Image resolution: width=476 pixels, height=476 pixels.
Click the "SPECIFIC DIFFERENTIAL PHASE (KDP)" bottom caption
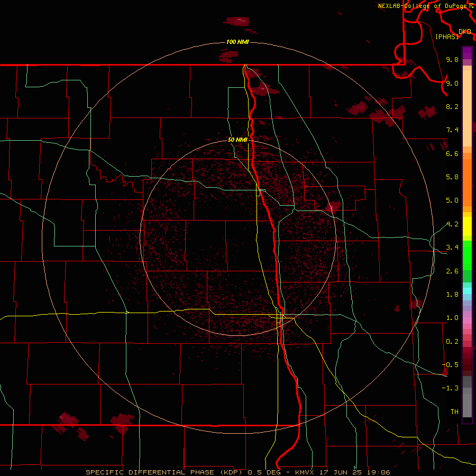pyautogui.click(x=164, y=472)
